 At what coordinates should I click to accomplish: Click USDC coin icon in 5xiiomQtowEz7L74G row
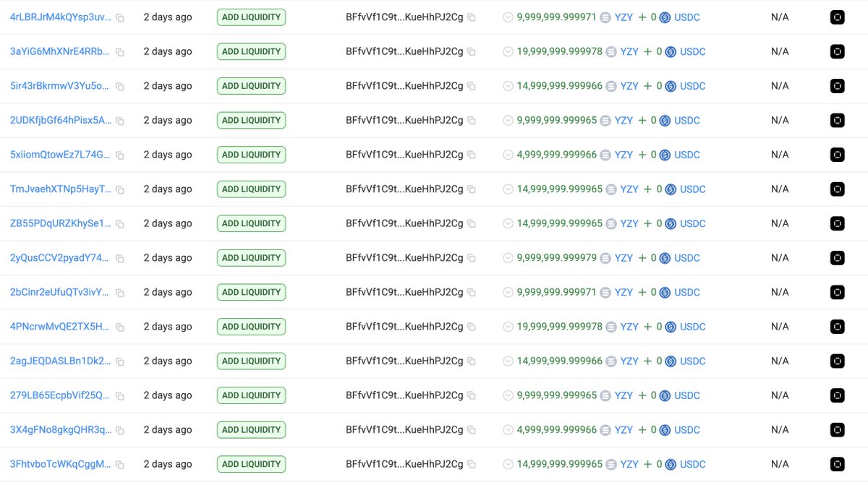[665, 155]
